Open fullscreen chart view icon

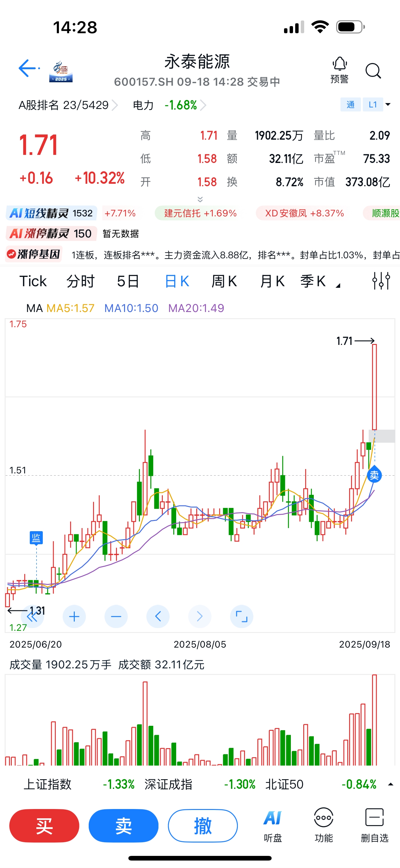tap(242, 617)
